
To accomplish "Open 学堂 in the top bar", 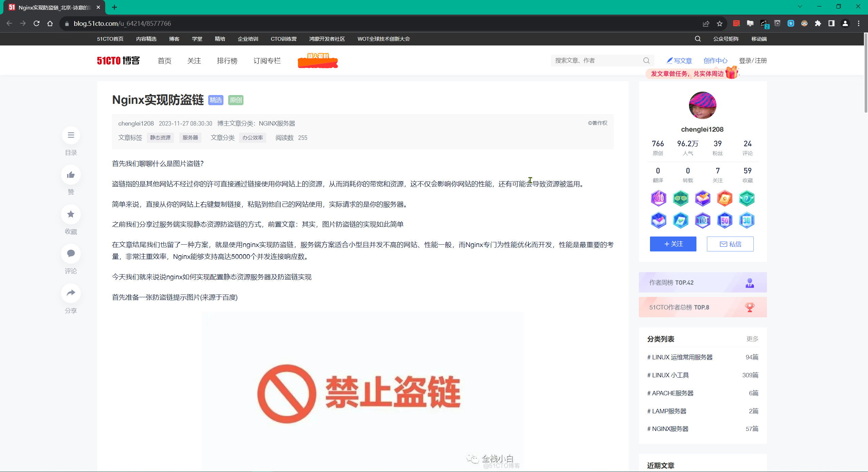I will click(197, 39).
